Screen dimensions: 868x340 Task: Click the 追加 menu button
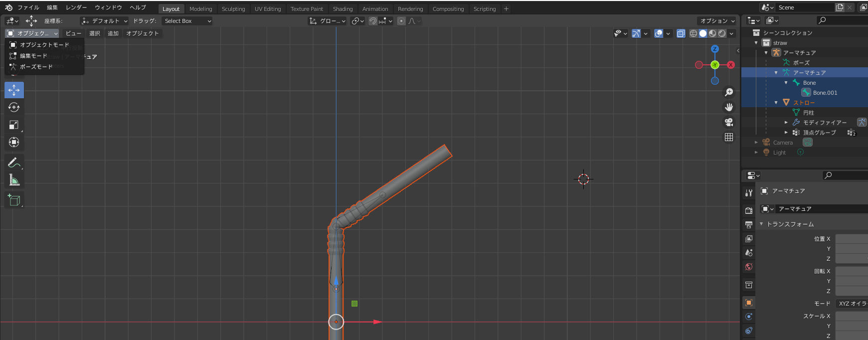pos(113,33)
